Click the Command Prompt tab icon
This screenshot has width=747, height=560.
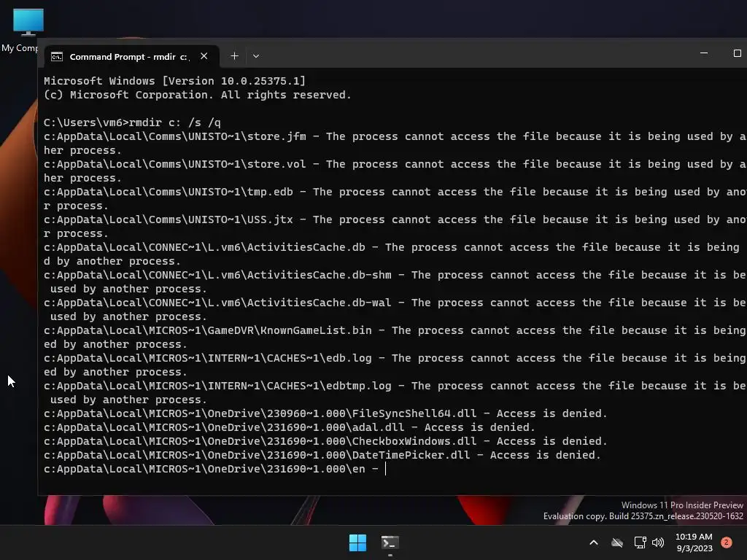57,57
